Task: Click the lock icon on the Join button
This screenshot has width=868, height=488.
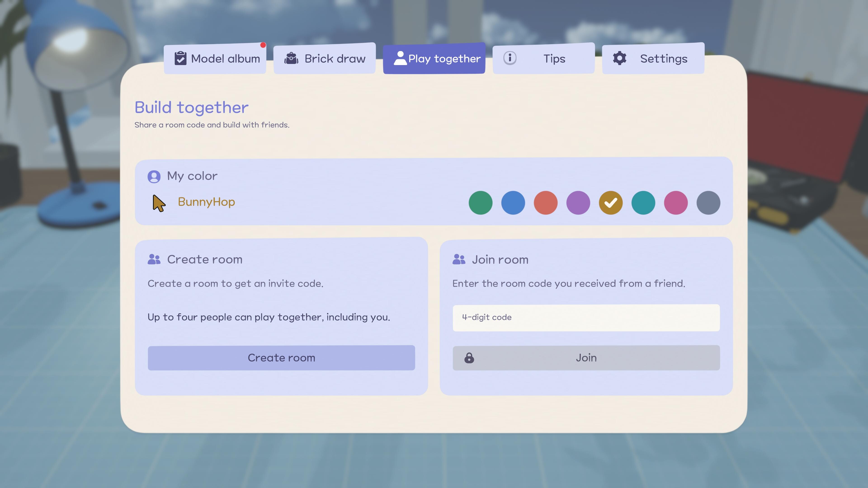Action: (469, 358)
